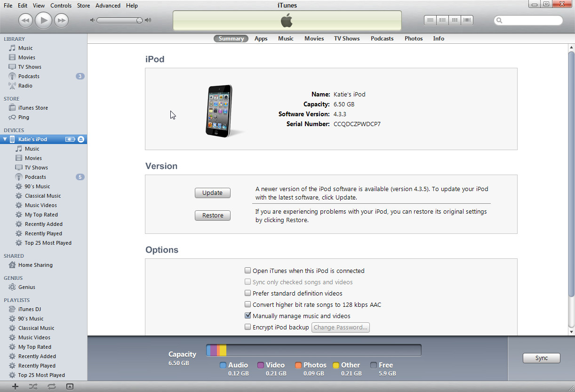Collapse Katie's iPod device tree

[x=4, y=139]
